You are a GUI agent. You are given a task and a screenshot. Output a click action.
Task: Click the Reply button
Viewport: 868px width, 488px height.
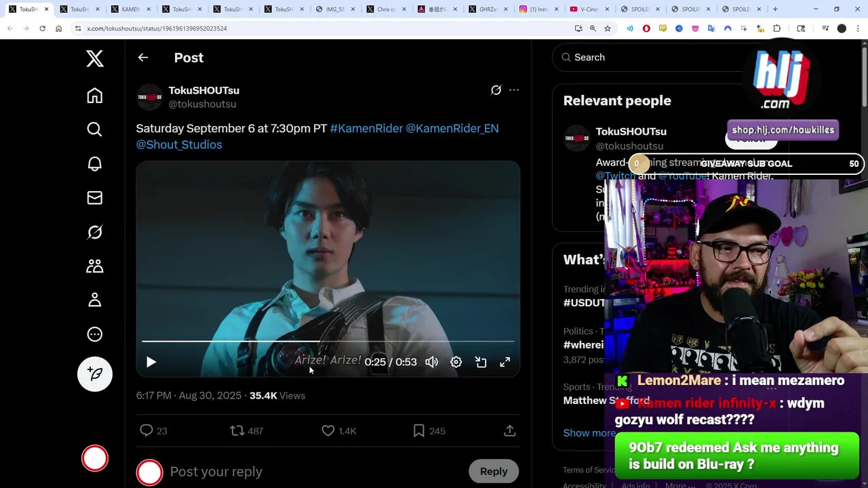tap(494, 472)
